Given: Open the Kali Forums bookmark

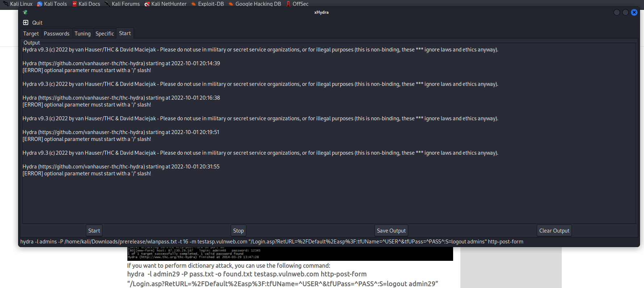Looking at the screenshot, I should pyautogui.click(x=122, y=4).
